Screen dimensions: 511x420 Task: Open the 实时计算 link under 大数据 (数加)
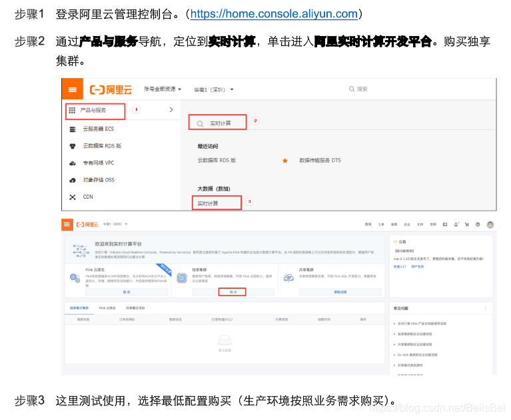pos(208,203)
